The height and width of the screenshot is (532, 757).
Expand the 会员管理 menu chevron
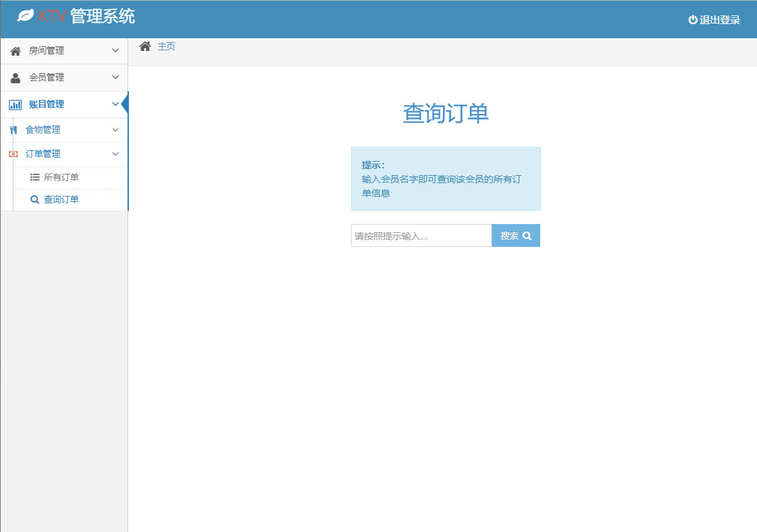115,77
